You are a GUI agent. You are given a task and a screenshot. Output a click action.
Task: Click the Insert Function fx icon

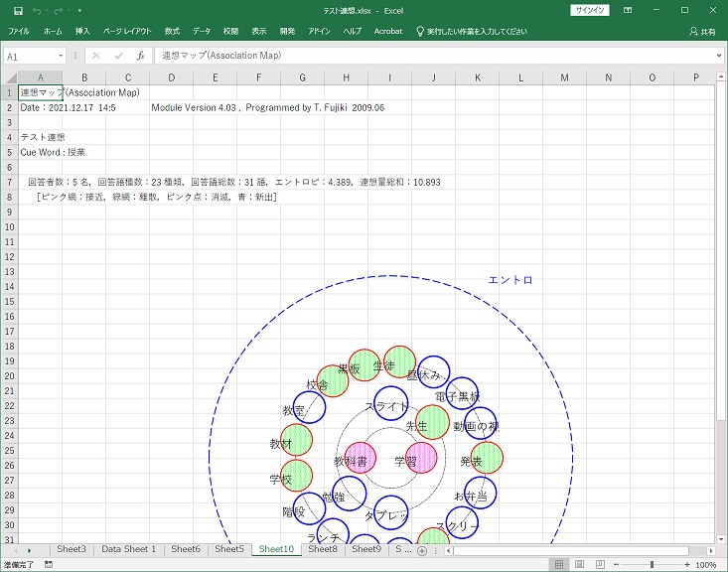tap(141, 57)
